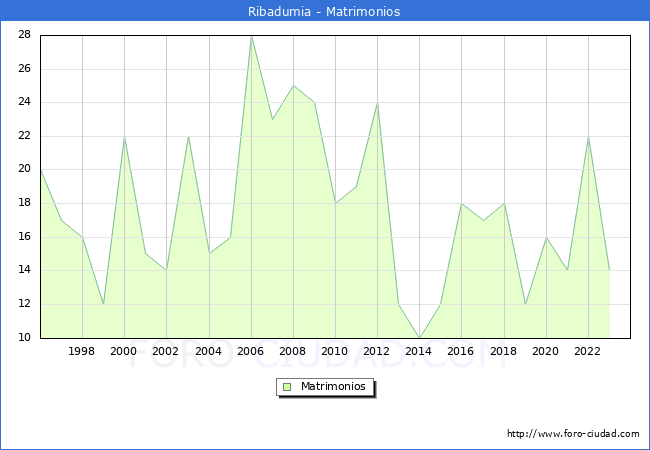Open the foro-ciudad.com link
The height and width of the screenshot is (450, 650).
pyautogui.click(x=573, y=434)
